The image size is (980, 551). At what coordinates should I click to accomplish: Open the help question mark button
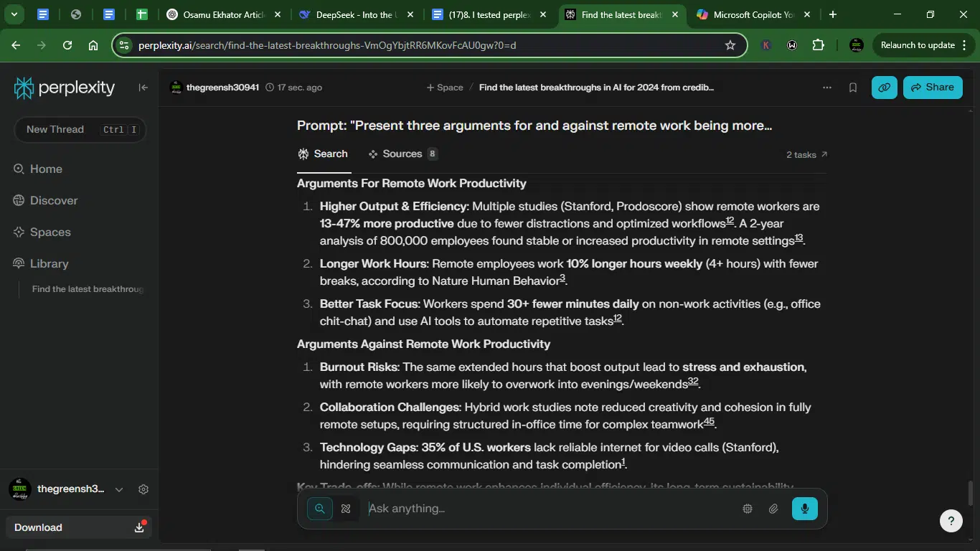click(x=951, y=521)
